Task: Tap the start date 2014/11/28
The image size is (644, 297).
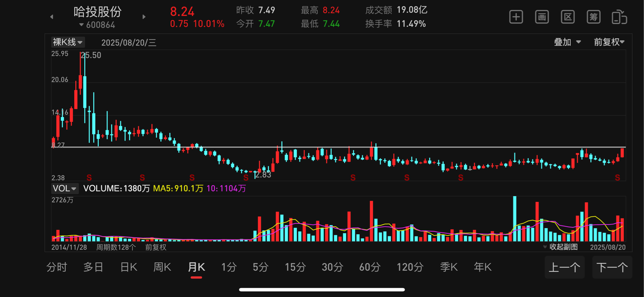Action: click(69, 247)
